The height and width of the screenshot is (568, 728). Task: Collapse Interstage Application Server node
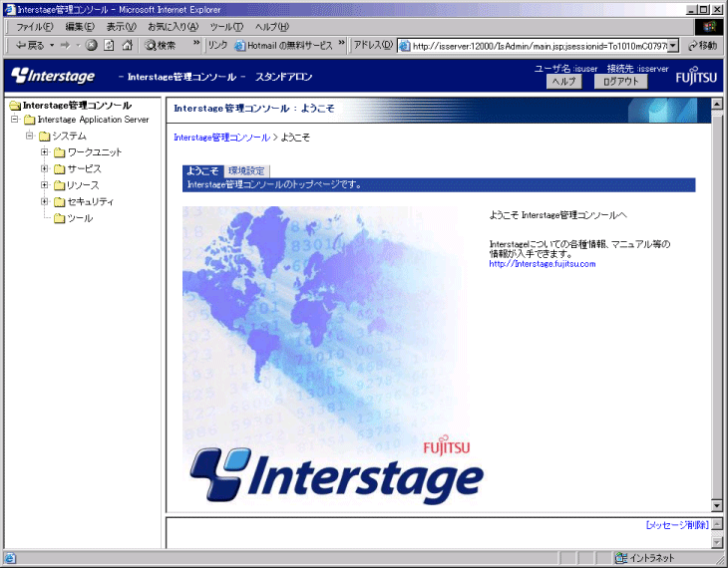(x=15, y=120)
